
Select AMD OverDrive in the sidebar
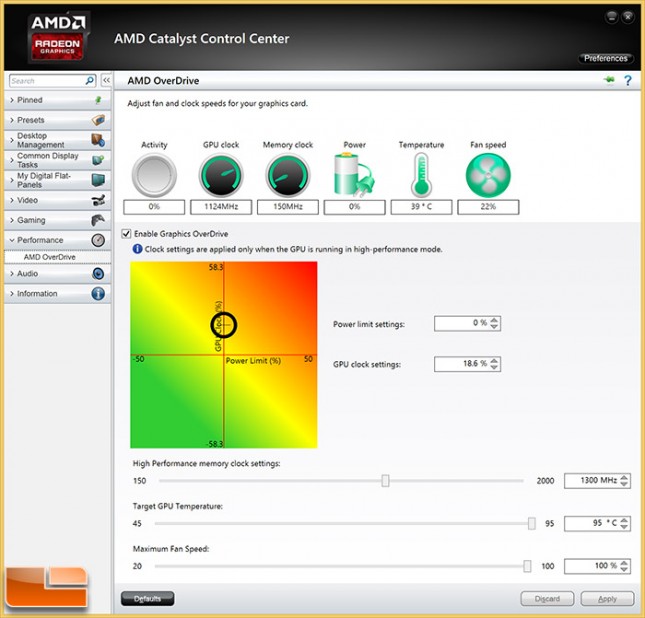(x=57, y=257)
